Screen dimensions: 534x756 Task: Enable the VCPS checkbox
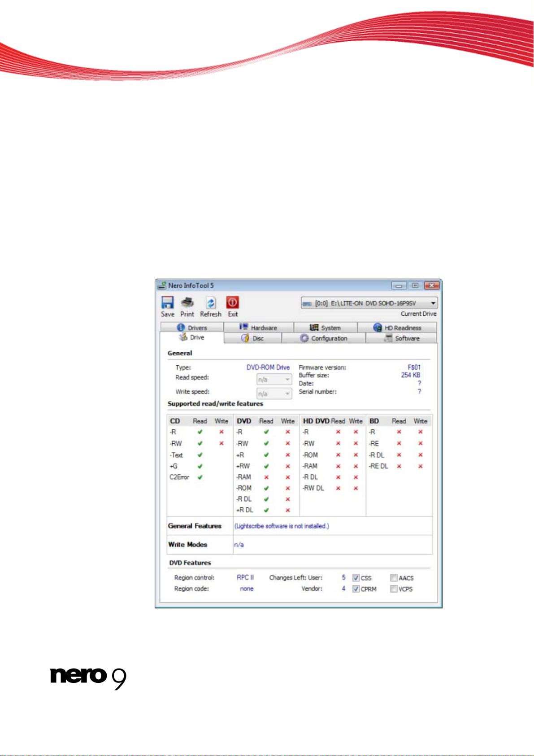click(x=394, y=589)
